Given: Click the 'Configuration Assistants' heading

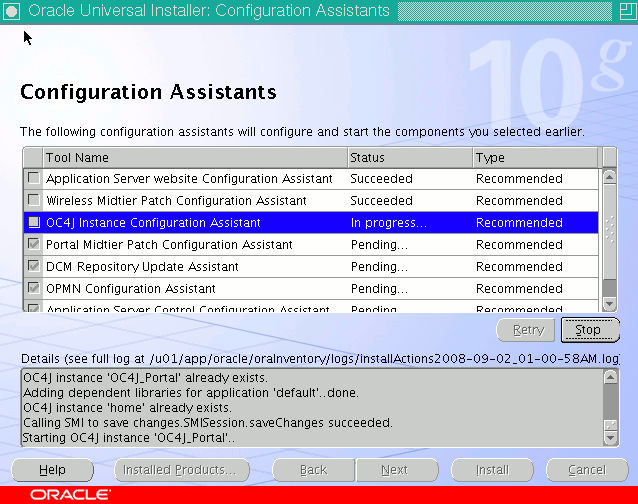Looking at the screenshot, I should (148, 92).
